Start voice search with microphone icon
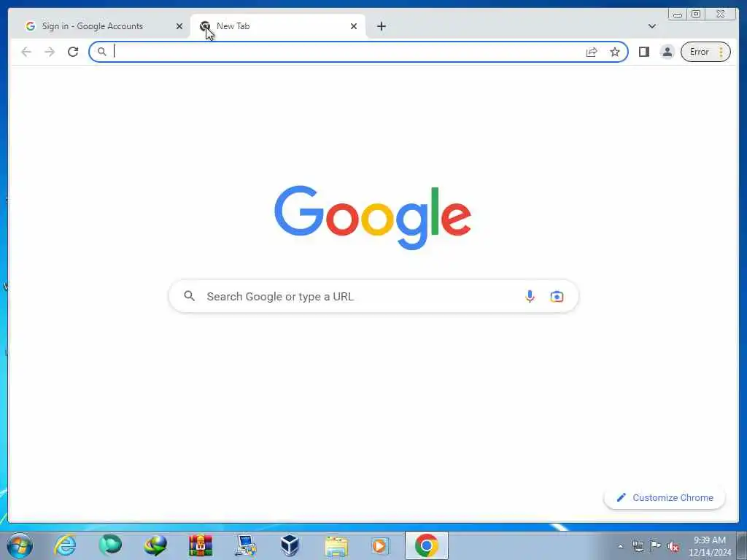 pyautogui.click(x=530, y=297)
